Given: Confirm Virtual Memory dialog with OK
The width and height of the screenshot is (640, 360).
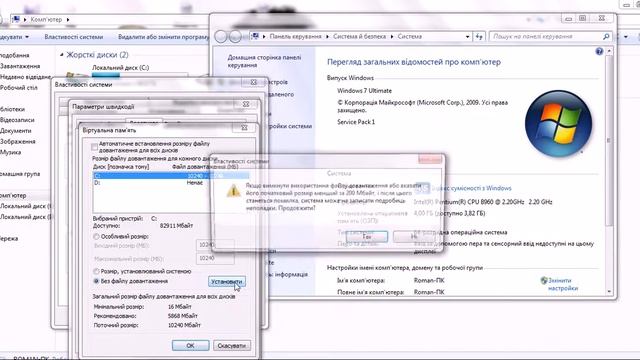Looking at the screenshot, I should click(x=190, y=345).
